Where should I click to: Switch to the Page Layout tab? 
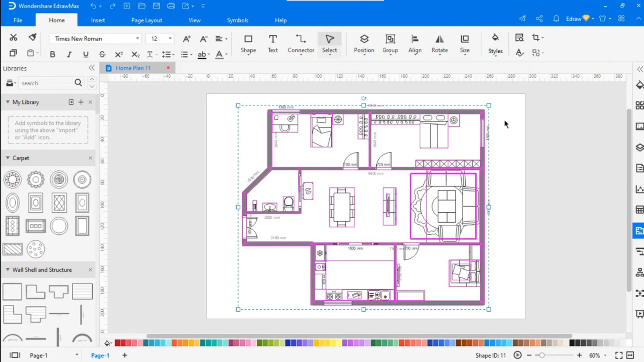[147, 20]
